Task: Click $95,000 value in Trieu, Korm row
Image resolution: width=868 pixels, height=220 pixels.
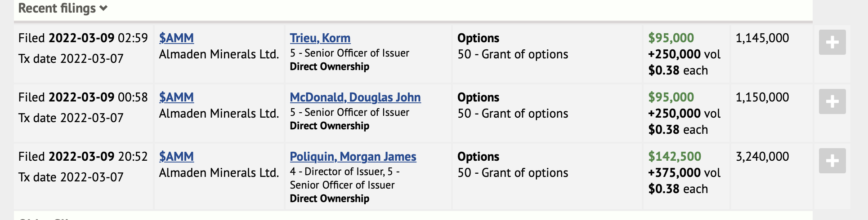Action: click(671, 38)
